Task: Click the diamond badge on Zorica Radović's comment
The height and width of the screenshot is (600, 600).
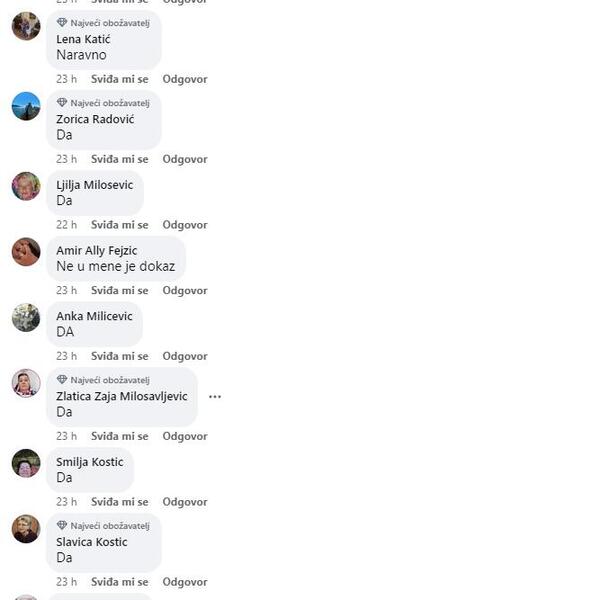Action: click(62, 103)
